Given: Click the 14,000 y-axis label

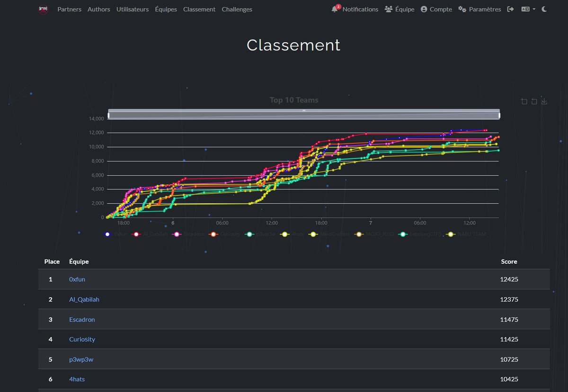Looking at the screenshot, I should pos(96,119).
